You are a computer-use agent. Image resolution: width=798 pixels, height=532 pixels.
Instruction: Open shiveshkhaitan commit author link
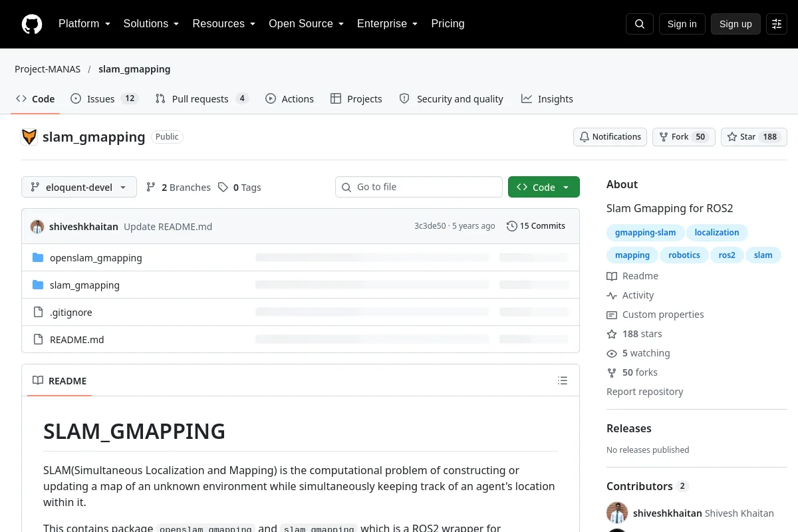click(84, 226)
